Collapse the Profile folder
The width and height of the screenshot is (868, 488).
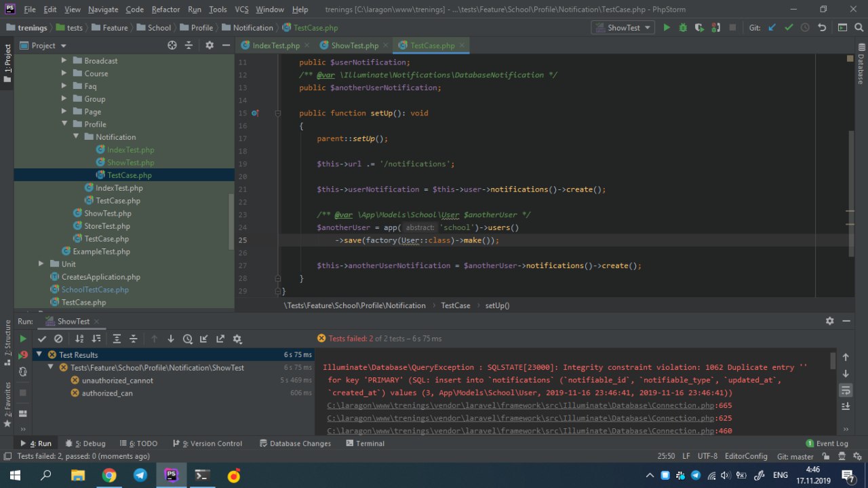coord(64,124)
